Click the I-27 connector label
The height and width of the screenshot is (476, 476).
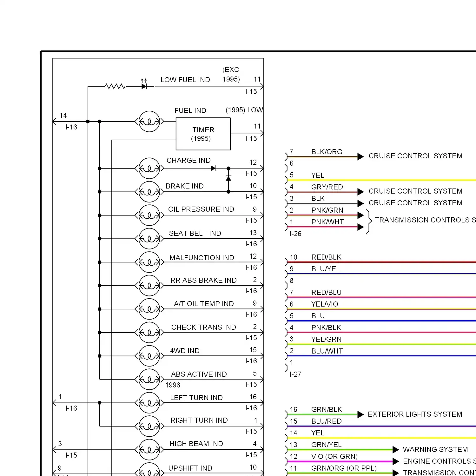(295, 374)
